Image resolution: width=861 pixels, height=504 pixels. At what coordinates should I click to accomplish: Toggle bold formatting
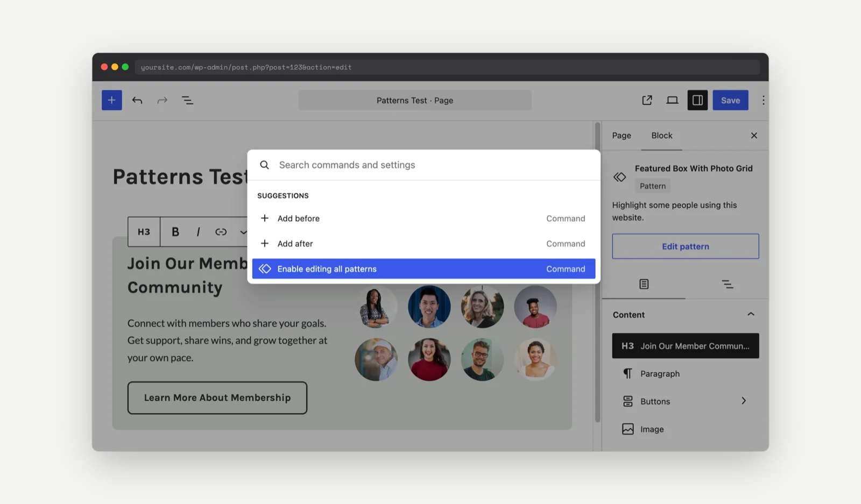[x=175, y=232]
